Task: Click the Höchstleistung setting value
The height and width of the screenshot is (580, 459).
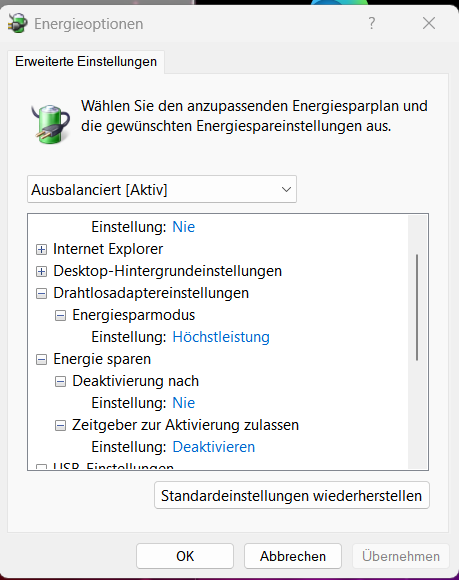Action: pos(221,337)
